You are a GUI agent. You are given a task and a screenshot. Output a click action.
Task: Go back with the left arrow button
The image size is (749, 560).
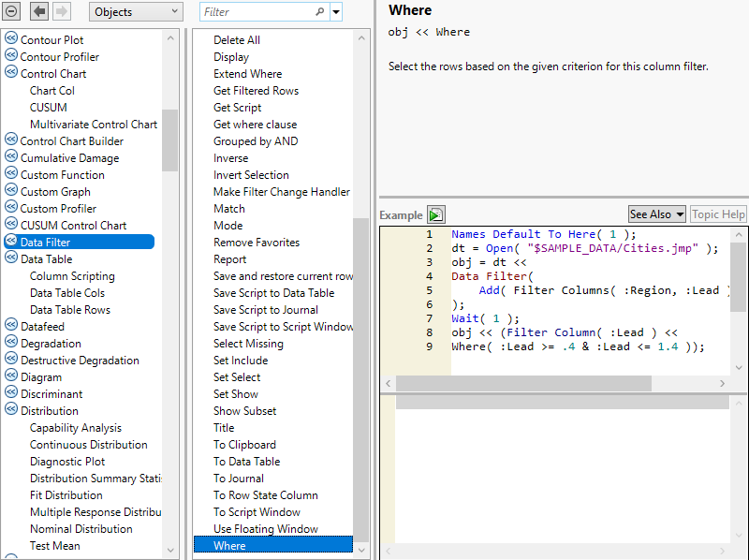point(39,11)
